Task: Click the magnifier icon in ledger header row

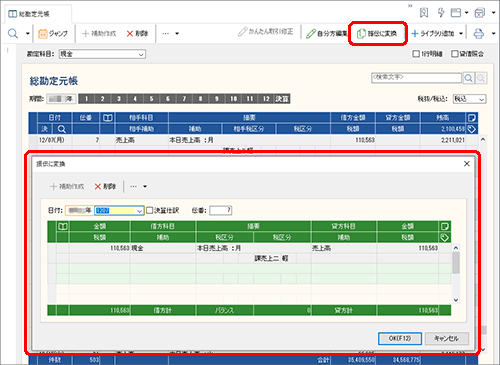Action: tap(62, 129)
